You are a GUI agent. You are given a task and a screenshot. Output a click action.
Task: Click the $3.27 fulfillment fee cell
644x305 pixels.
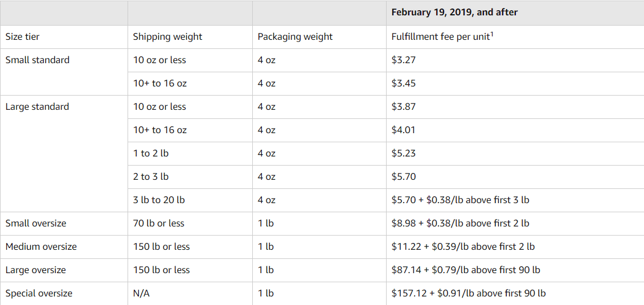click(x=404, y=60)
